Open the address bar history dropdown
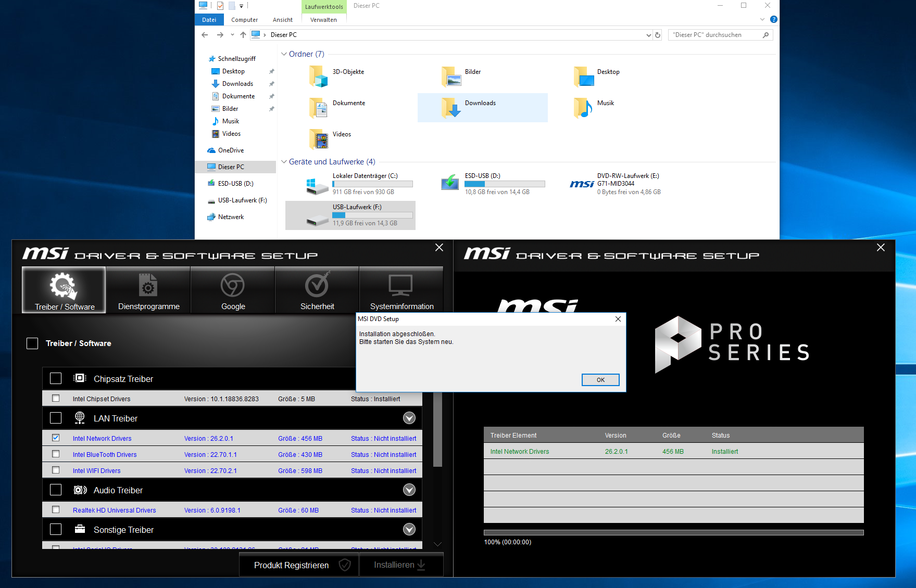Screen dimensions: 916x588 click(x=648, y=35)
